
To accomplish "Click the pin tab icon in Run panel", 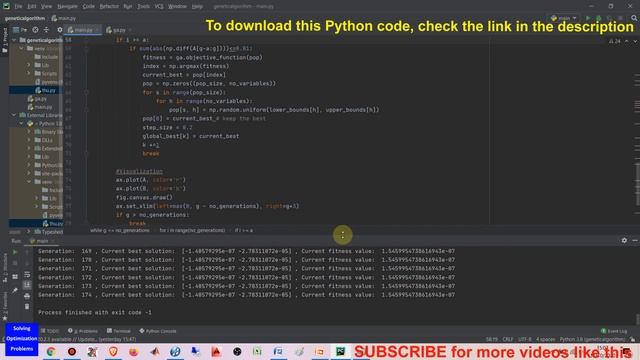I will coord(15,290).
